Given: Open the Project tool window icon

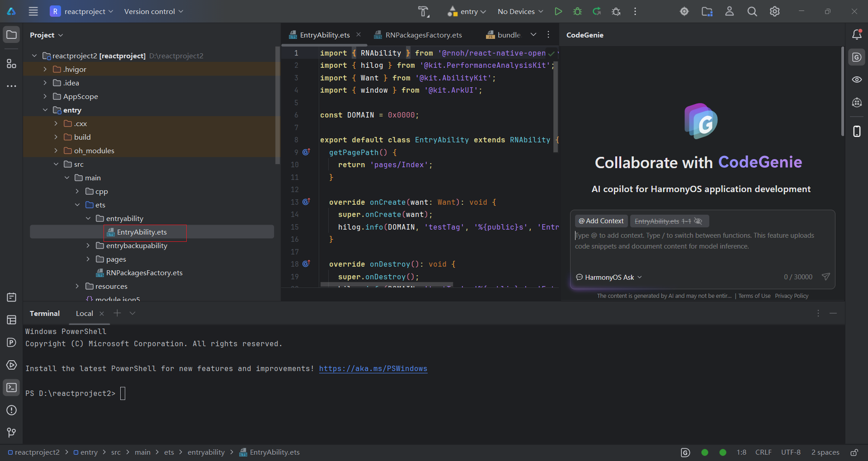Looking at the screenshot, I should 11,35.
